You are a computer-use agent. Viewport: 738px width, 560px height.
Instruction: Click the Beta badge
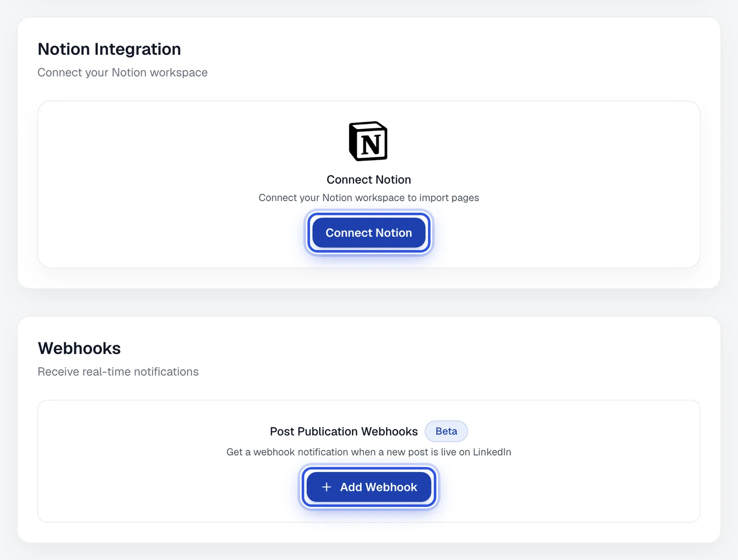point(446,431)
